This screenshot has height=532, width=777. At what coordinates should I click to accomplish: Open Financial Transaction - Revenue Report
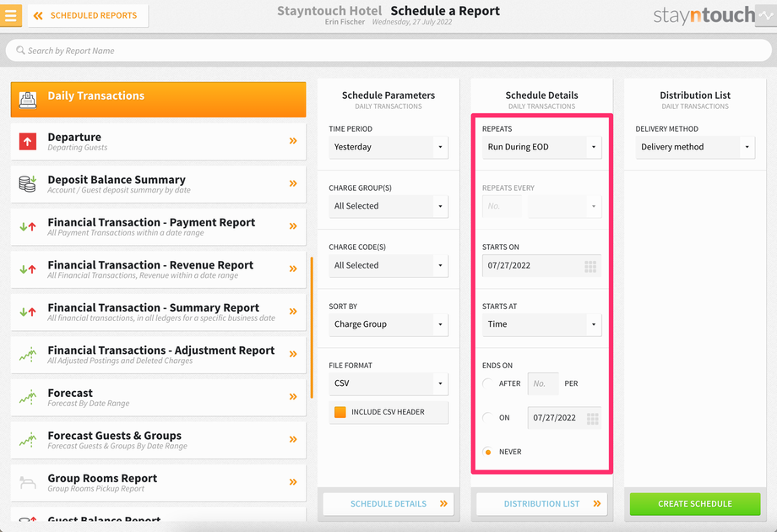159,269
